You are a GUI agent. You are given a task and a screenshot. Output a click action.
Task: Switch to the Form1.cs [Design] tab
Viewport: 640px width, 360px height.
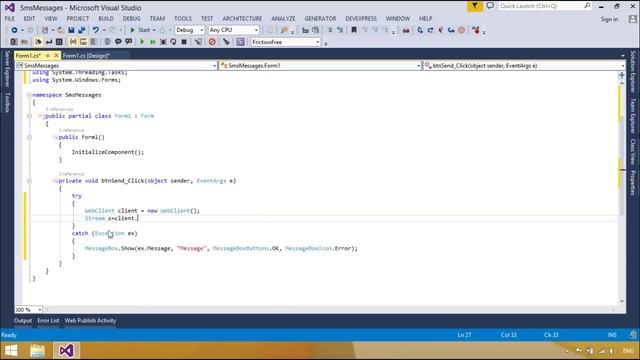click(x=87, y=56)
